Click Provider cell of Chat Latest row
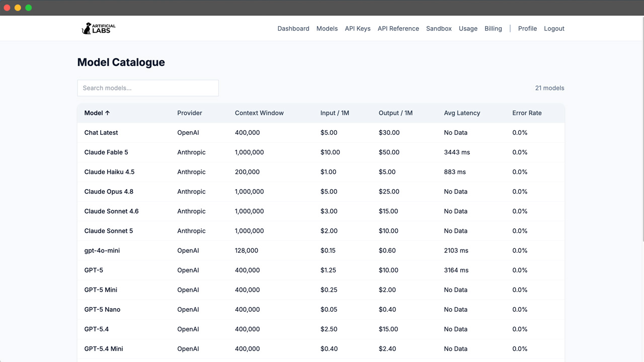 click(x=188, y=133)
